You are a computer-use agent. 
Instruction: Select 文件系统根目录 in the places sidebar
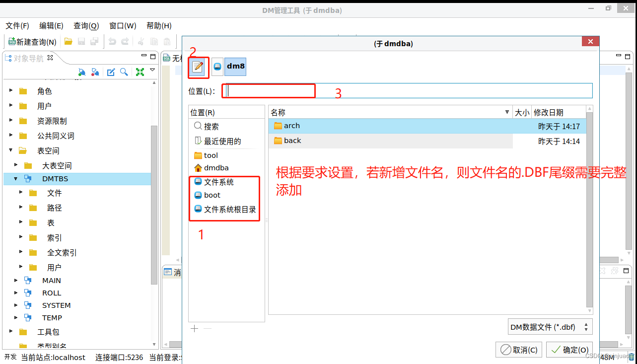tap(226, 209)
